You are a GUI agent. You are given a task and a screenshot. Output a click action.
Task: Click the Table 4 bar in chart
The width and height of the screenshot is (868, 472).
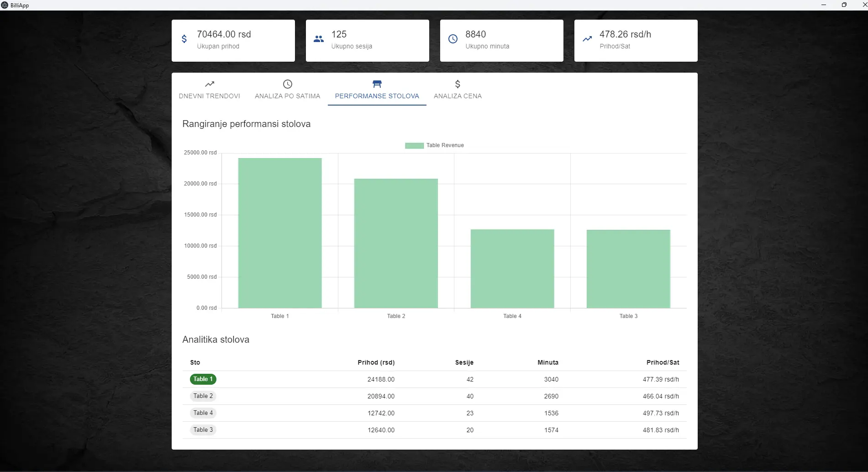pos(512,269)
